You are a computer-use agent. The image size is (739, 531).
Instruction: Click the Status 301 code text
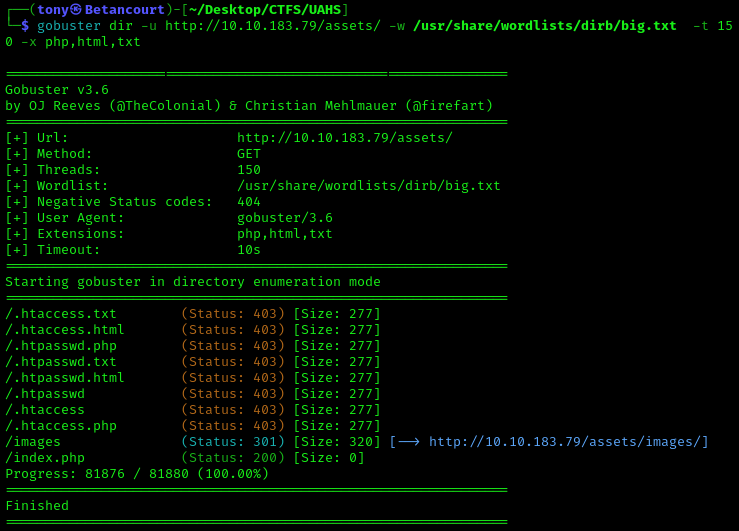point(233,442)
